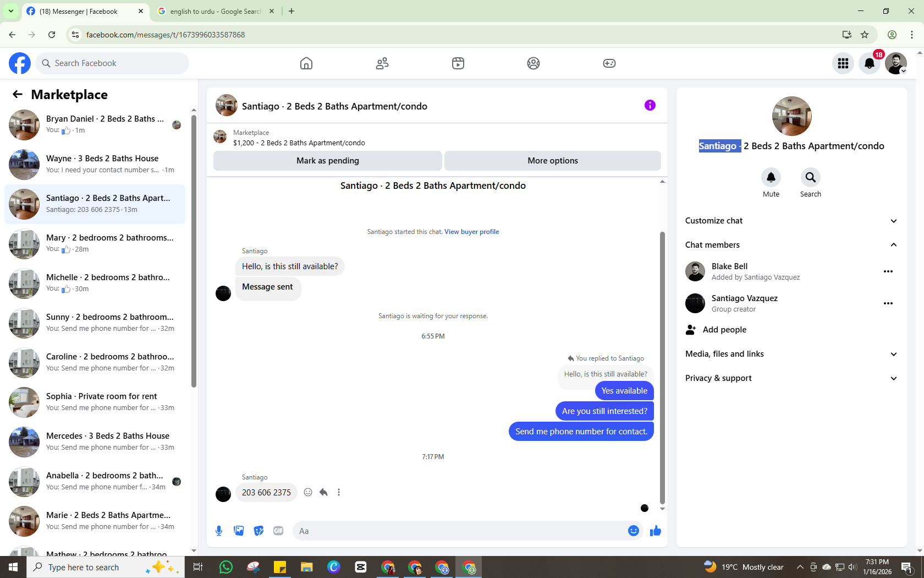Send a thumbs-up like

(656, 531)
